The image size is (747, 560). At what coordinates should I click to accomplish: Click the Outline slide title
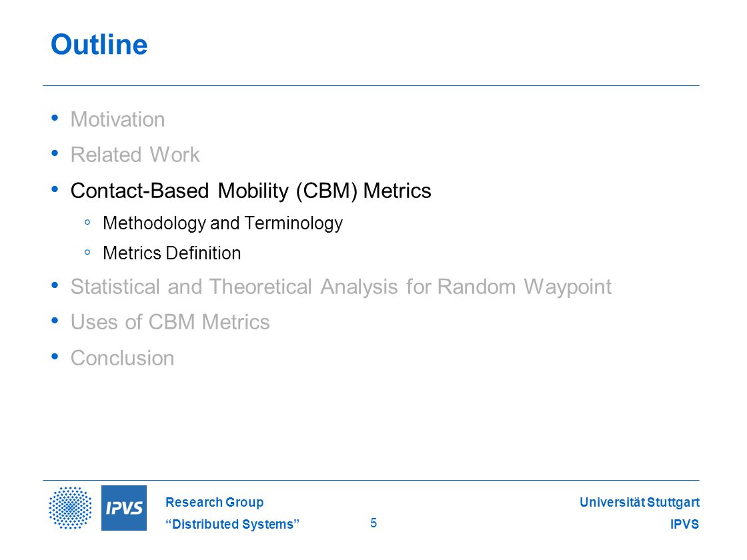point(99,45)
